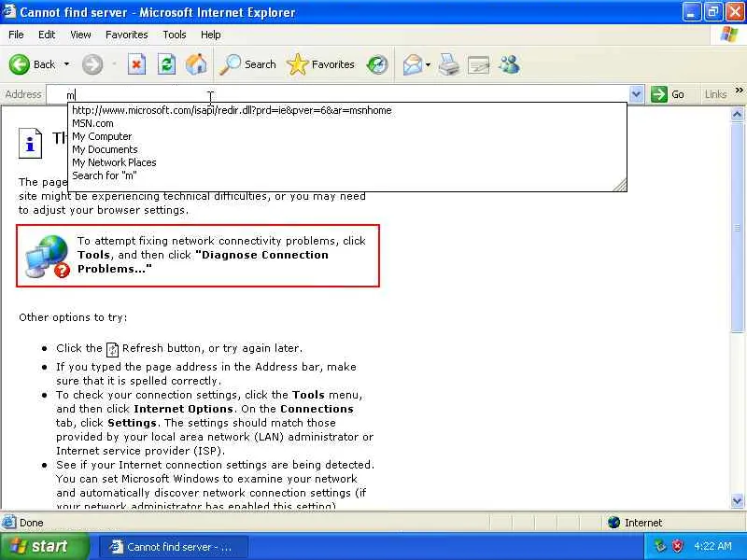Open the Windows Start button
Screen dimensions: 747x560
[x=44, y=546]
